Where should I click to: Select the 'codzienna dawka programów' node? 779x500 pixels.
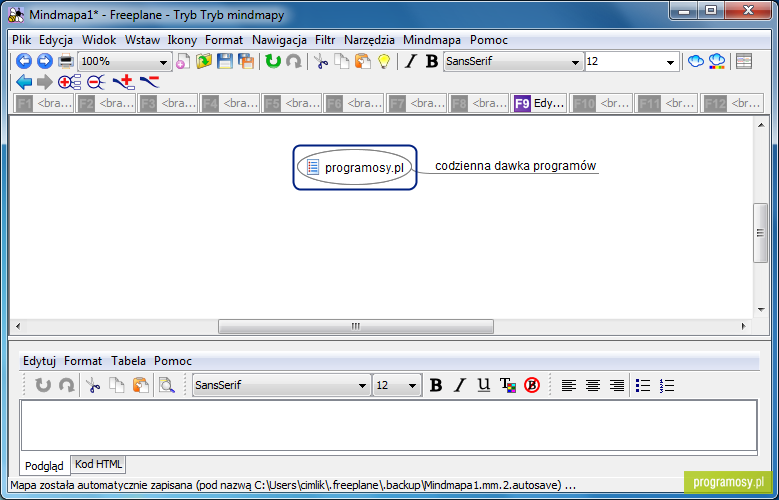tap(515, 166)
